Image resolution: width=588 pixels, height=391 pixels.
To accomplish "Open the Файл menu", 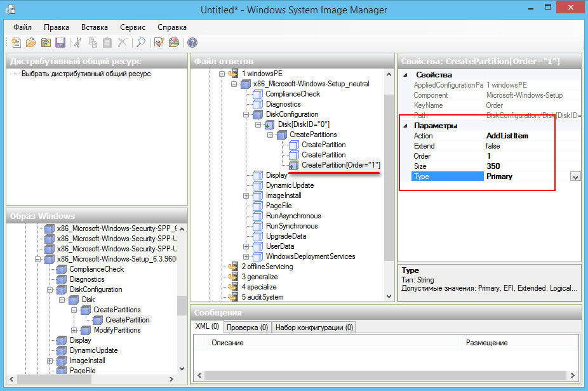I will [x=22, y=27].
